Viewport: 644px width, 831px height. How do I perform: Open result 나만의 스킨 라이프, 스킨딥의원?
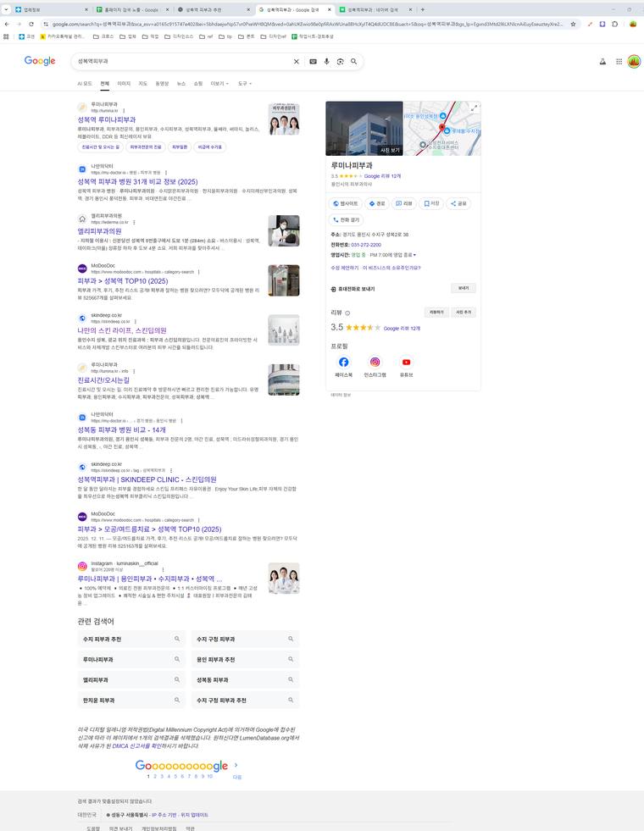click(x=122, y=330)
